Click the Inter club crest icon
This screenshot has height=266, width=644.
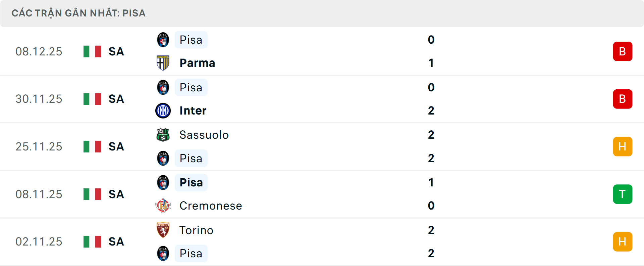[163, 110]
